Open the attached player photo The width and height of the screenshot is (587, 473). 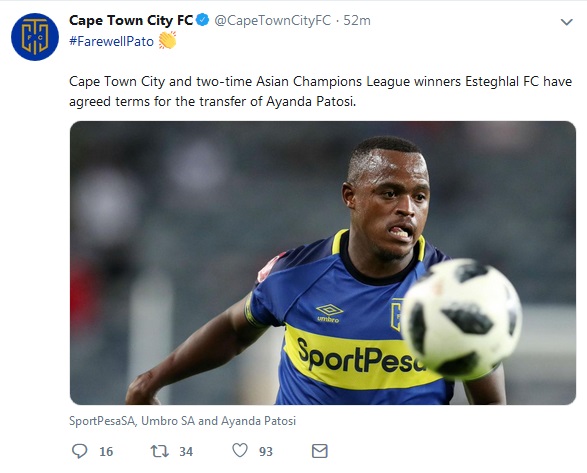pos(323,263)
